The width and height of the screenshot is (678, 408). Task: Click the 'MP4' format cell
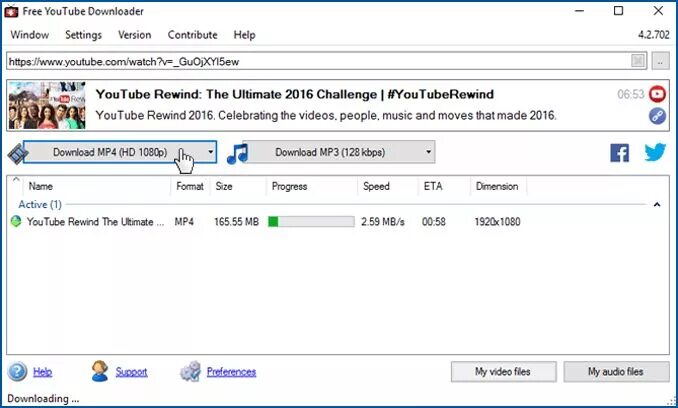[184, 222]
